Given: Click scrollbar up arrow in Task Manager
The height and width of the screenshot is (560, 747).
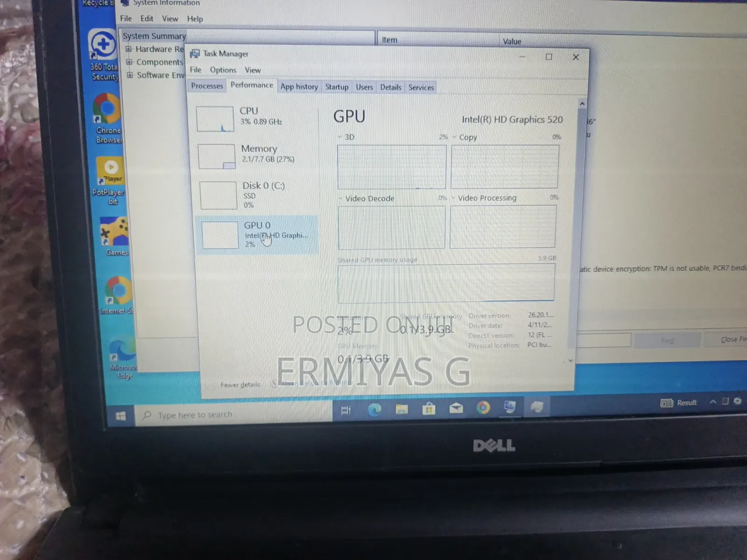Looking at the screenshot, I should (x=582, y=104).
